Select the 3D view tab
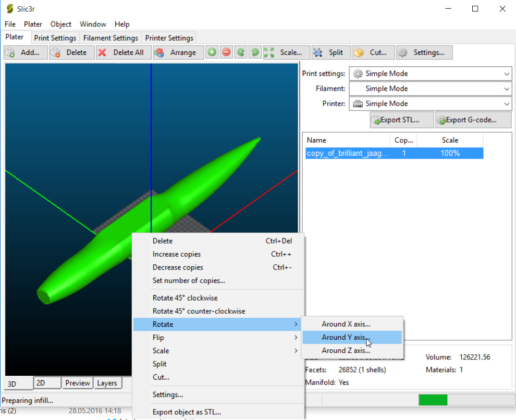The width and height of the screenshot is (516, 420). [x=19, y=384]
